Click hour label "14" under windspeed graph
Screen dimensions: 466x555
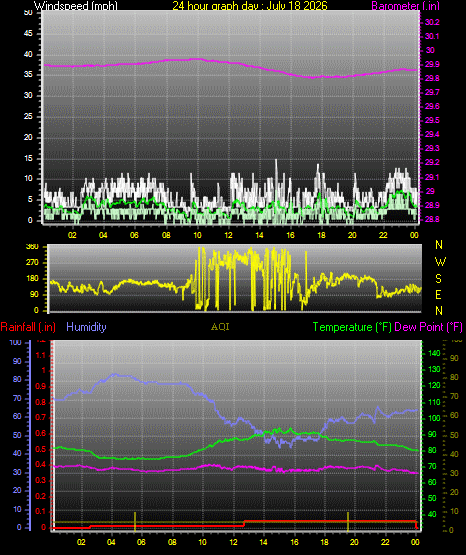click(259, 235)
